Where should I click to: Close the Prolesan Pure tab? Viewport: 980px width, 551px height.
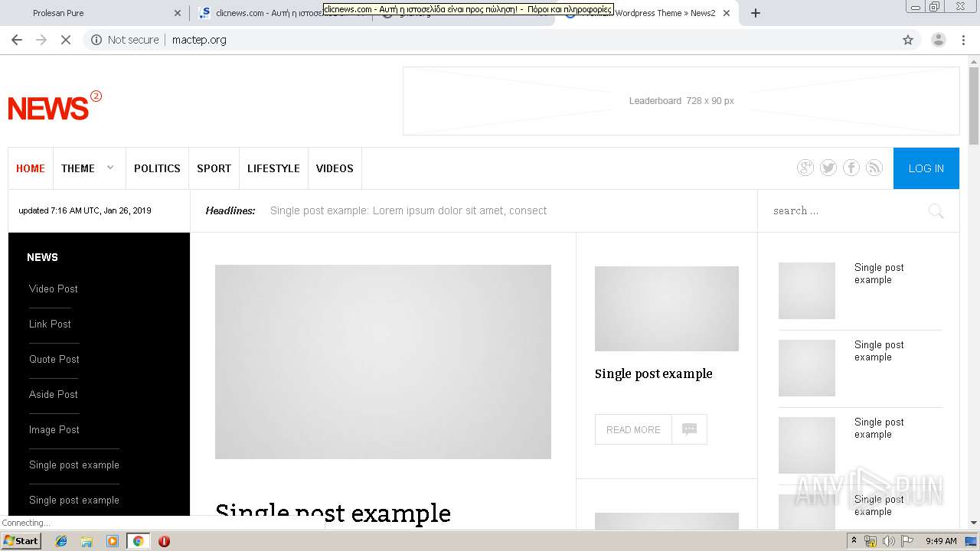pos(178,13)
